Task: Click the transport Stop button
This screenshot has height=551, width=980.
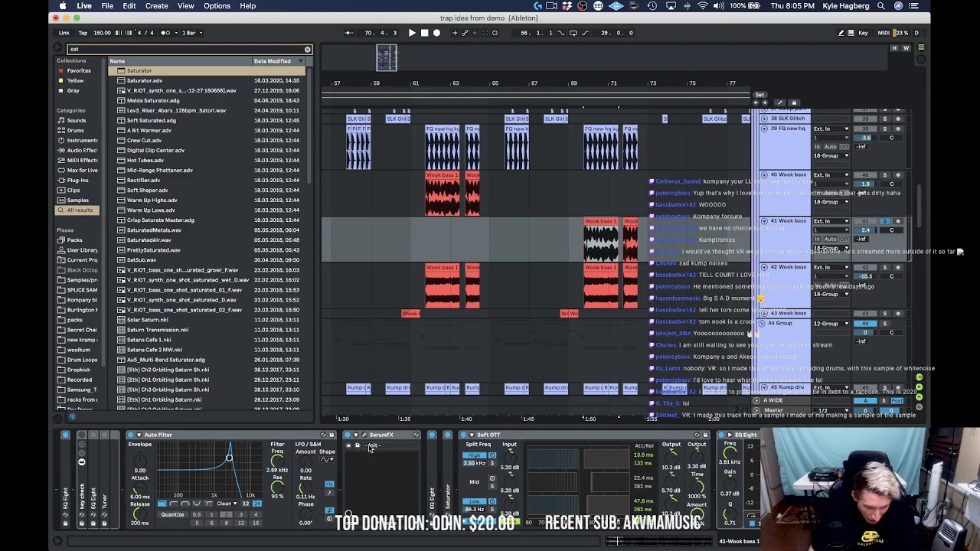Action: click(x=424, y=33)
